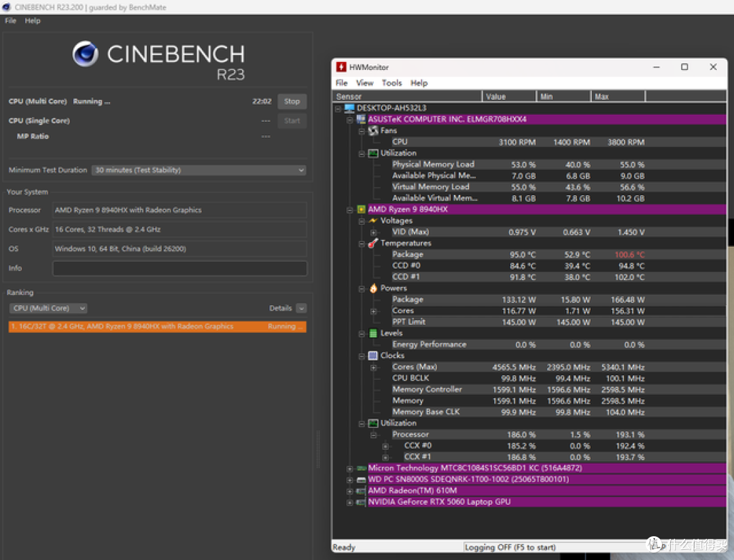Click the ASUSTeK motherboard icon
Screen dimensions: 734x560
click(361, 120)
